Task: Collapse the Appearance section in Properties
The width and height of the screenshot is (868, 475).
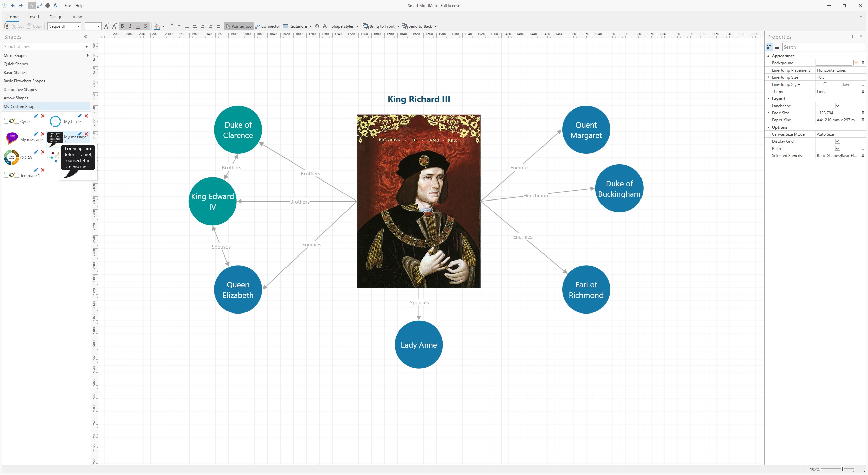Action: point(768,56)
